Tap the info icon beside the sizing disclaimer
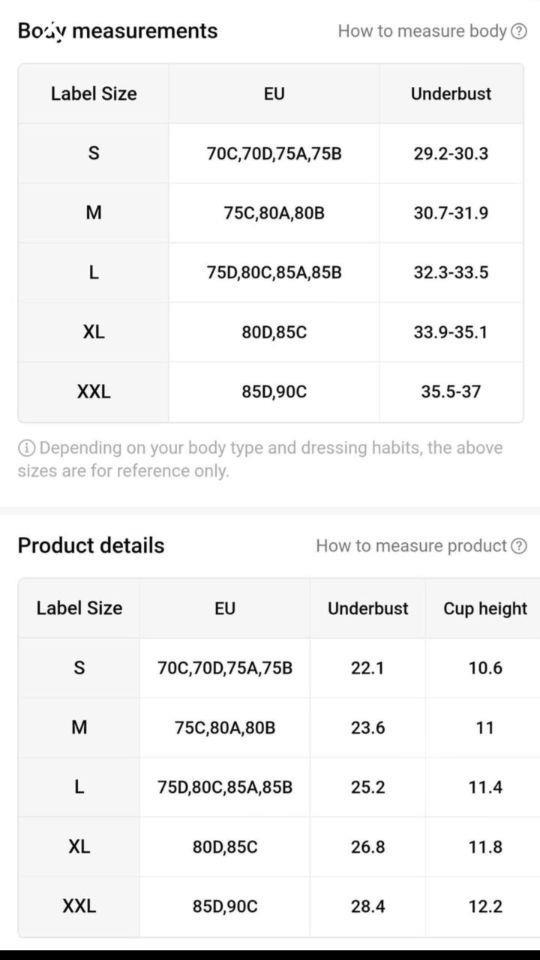This screenshot has height=960, width=540. (26, 448)
